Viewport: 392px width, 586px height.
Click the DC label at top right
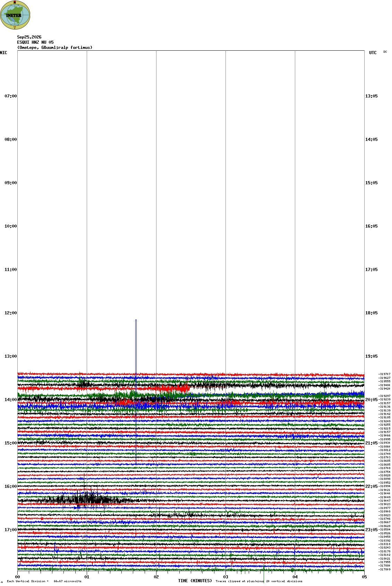(x=385, y=52)
